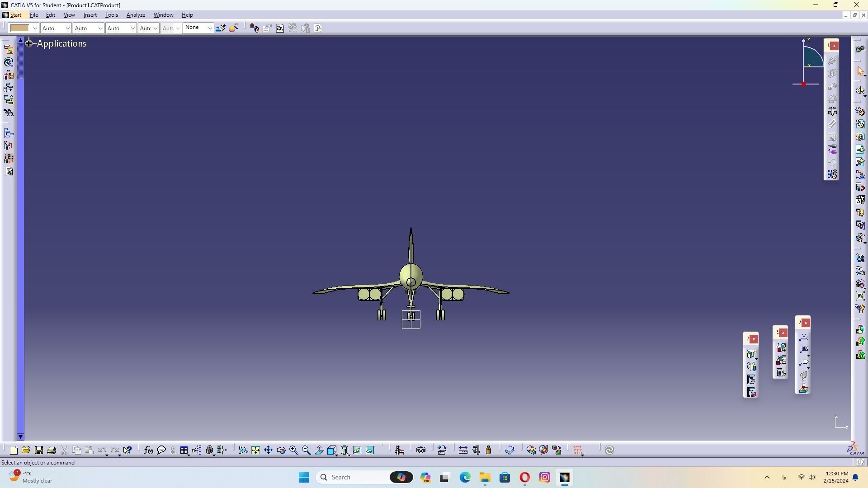The height and width of the screenshot is (488, 868).
Task: Open the Insert menu
Action: (90, 15)
